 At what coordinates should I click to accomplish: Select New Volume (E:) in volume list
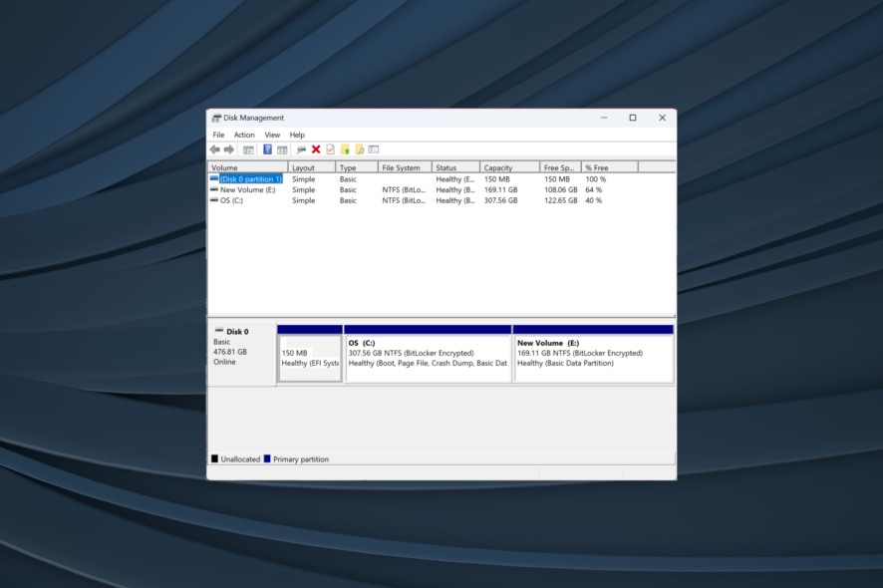pos(248,189)
